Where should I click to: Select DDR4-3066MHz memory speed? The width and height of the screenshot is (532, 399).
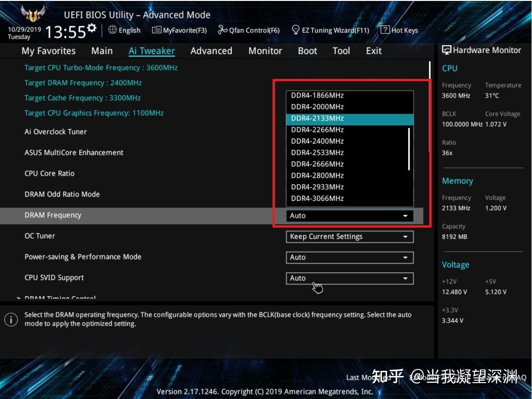(x=317, y=198)
